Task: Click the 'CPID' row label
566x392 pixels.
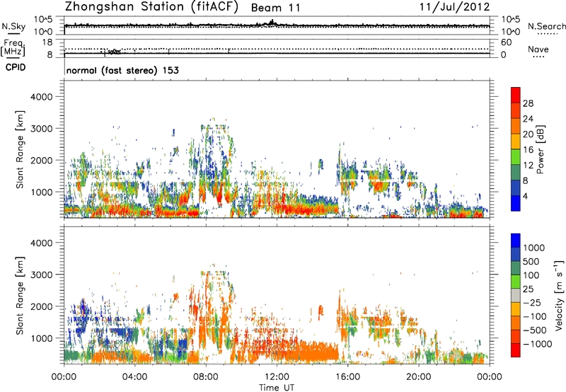Action: [16, 67]
